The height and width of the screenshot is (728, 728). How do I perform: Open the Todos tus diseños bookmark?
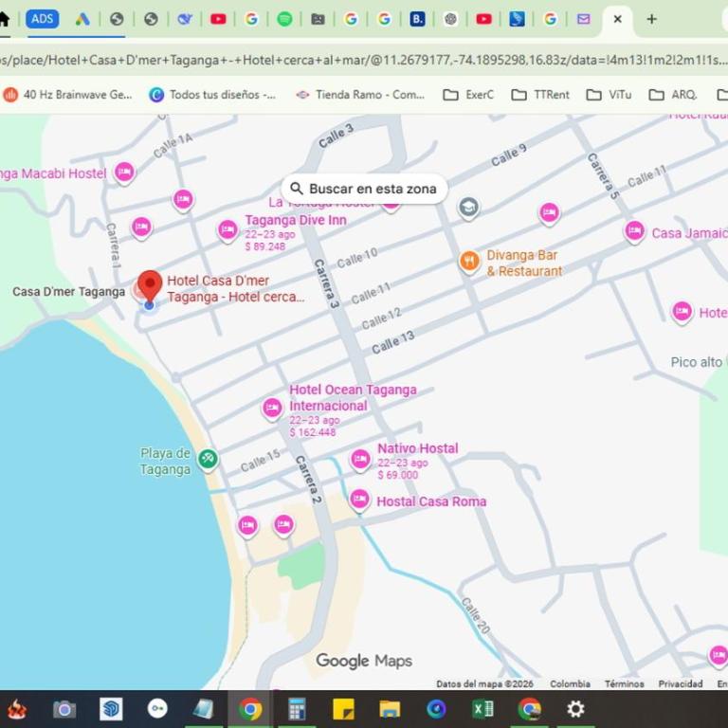[x=212, y=95]
